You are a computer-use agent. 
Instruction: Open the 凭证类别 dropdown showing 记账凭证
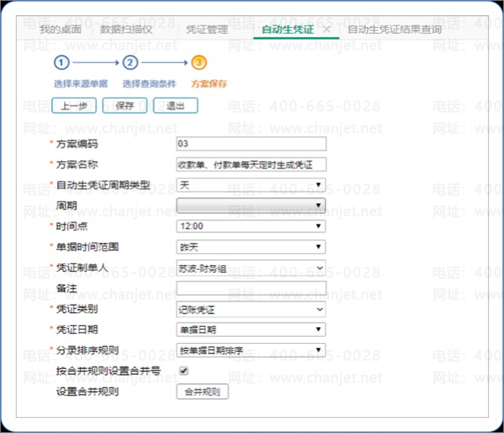click(x=251, y=309)
